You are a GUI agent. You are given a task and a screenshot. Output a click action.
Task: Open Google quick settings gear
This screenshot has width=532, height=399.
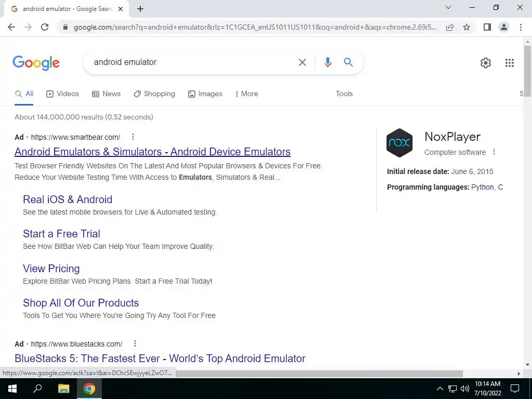click(486, 63)
